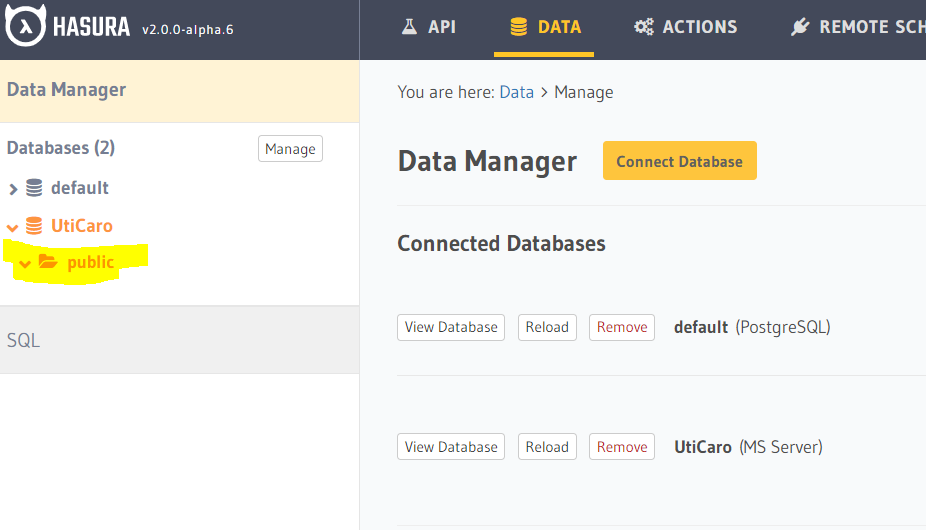Viewport: 926px width, 530px height.
Task: Click the Connect Database button
Action: 680,161
